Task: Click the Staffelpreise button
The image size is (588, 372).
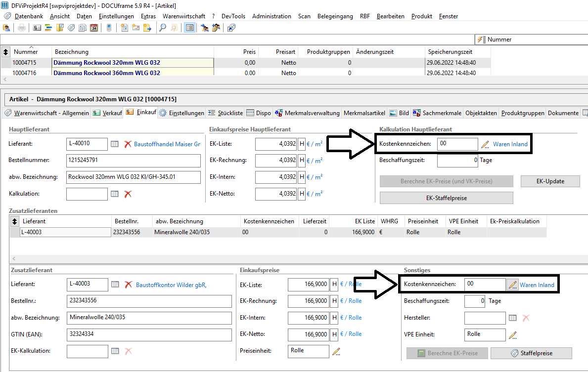Action: 531,353
